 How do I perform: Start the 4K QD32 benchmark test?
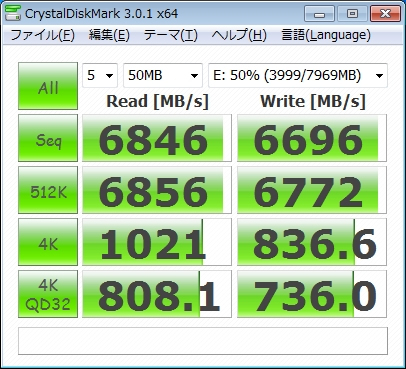[48, 294]
